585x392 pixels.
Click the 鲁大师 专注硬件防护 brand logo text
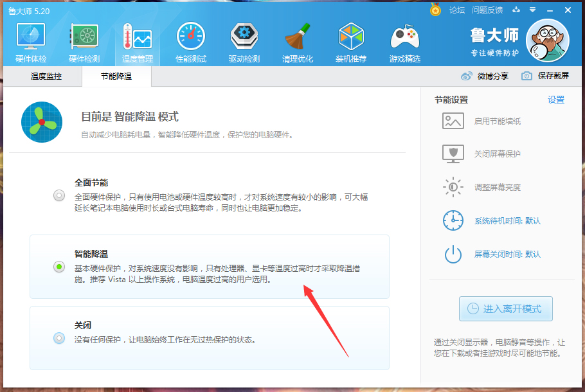pos(494,42)
